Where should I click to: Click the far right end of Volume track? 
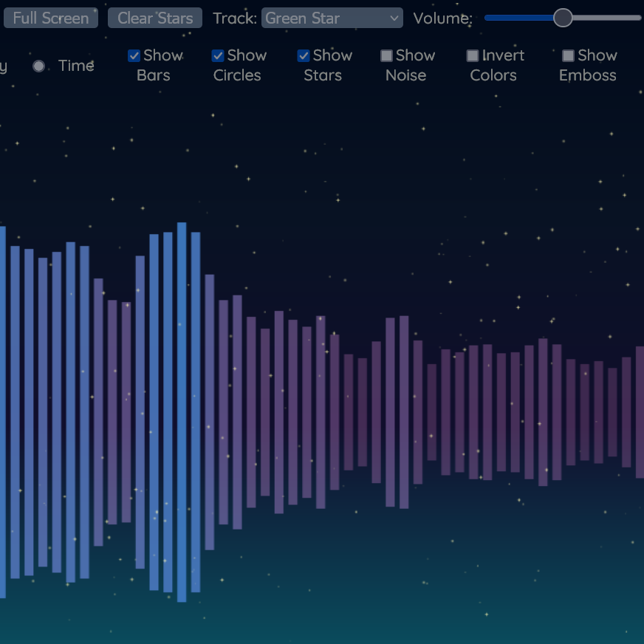(638, 18)
